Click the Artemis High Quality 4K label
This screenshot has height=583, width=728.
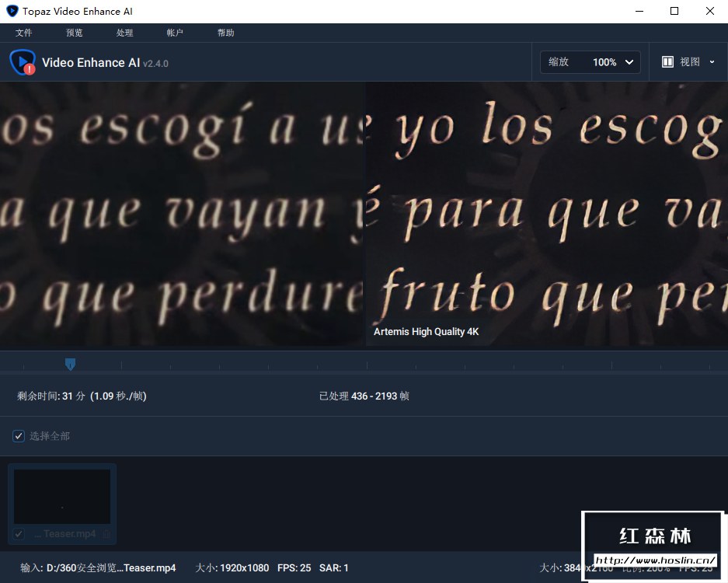(426, 332)
